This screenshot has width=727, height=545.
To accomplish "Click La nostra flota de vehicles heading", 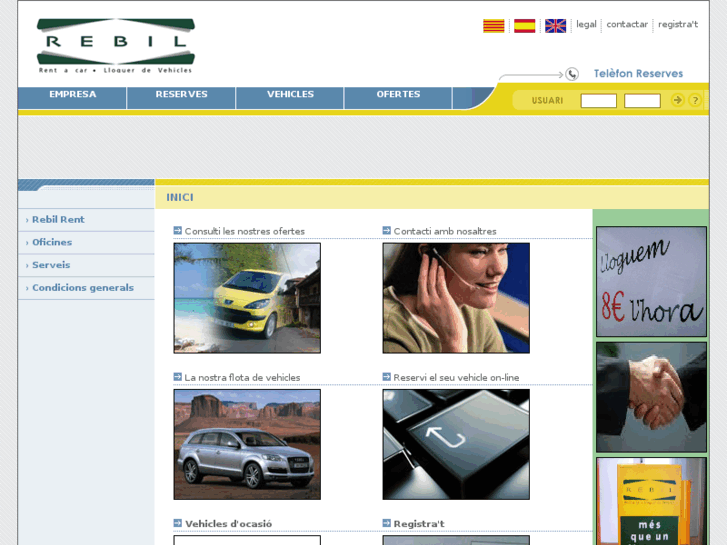I will pos(242,378).
